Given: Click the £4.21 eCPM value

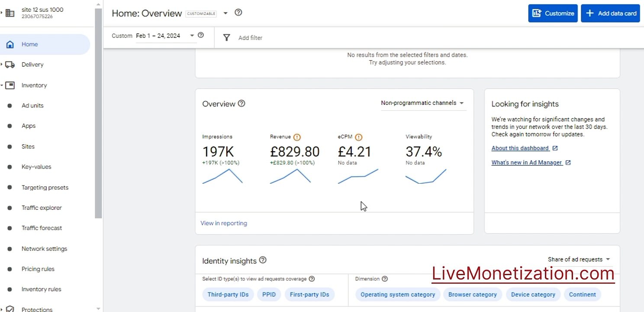Looking at the screenshot, I should (354, 152).
